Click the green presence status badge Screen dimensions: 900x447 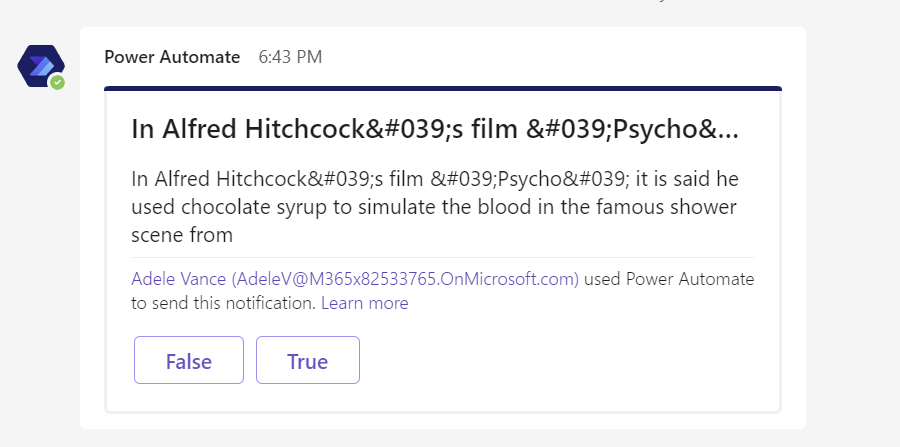tap(58, 82)
